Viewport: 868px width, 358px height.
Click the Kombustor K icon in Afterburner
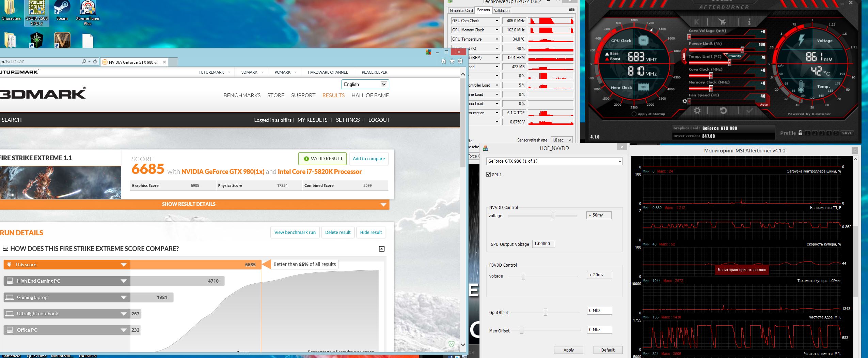(697, 22)
